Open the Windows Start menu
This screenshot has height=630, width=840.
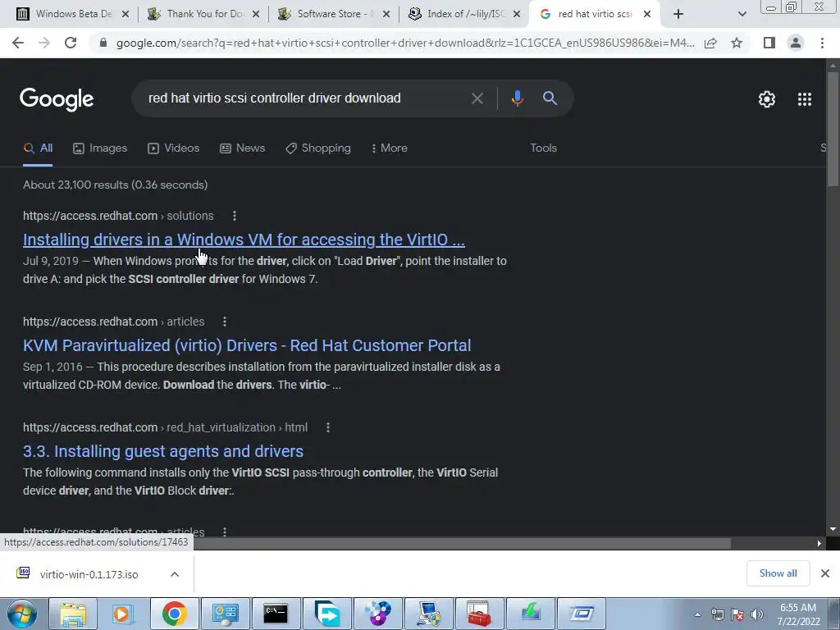click(x=21, y=614)
